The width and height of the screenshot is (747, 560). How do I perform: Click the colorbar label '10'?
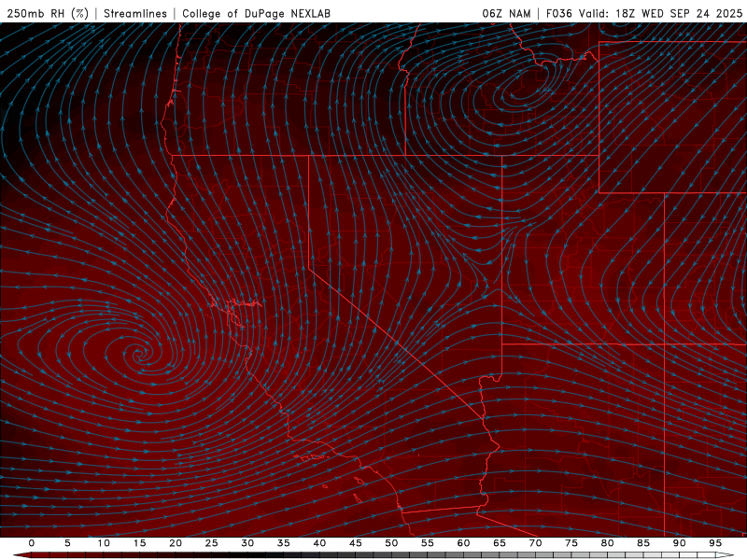[x=104, y=543]
